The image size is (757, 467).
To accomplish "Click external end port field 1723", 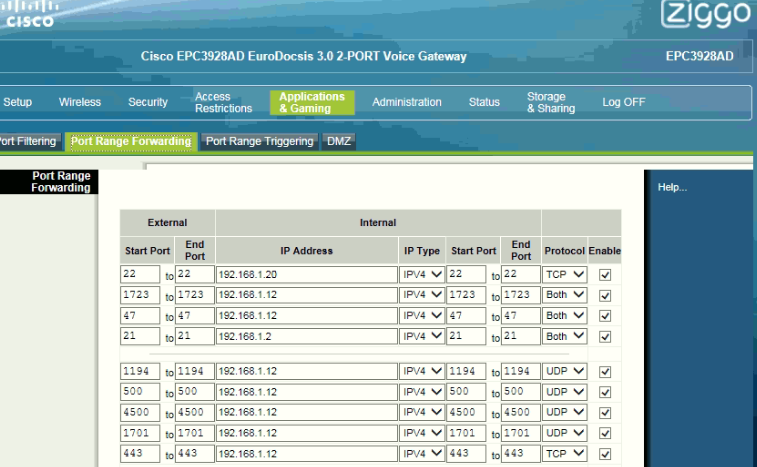I will pyautogui.click(x=195, y=295).
